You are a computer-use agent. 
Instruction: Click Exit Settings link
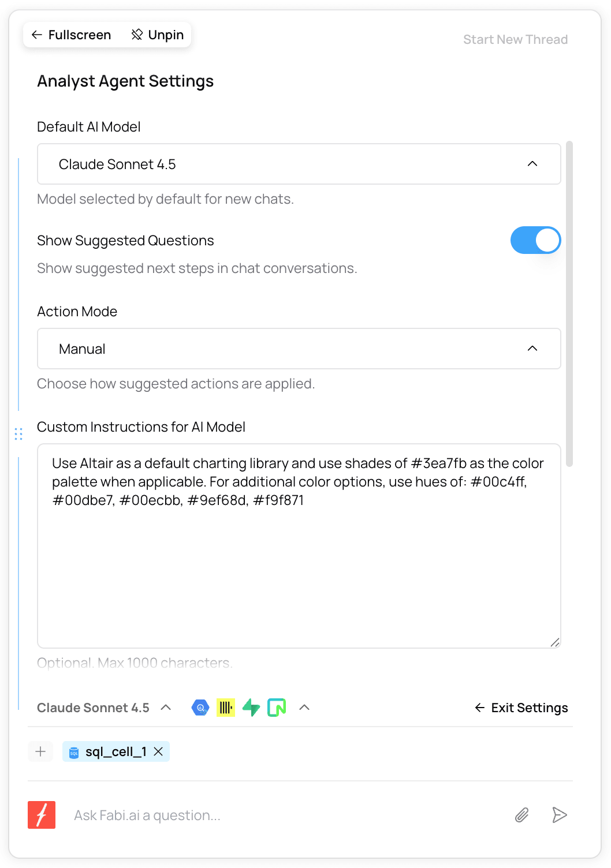click(x=521, y=708)
